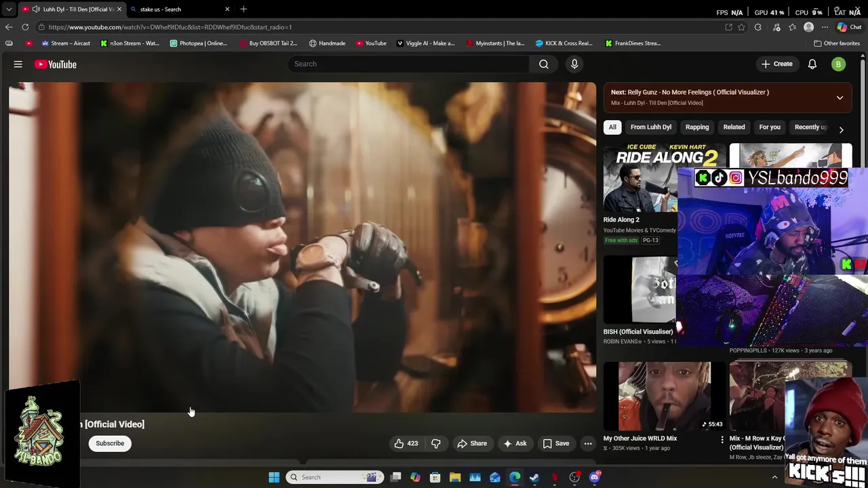This screenshot has width=868, height=488.
Task: Open the Other favorites folder
Action: coord(837,43)
